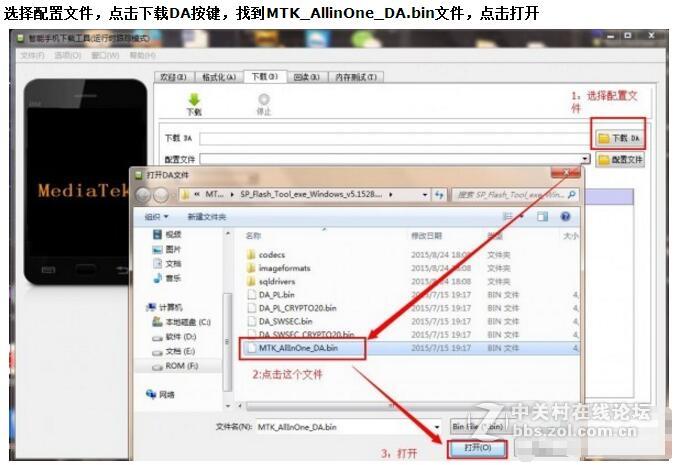Select the DA_SWSEC_CRYPTO20.bin file
Viewport: 674px width, 465px height.
tap(306, 334)
